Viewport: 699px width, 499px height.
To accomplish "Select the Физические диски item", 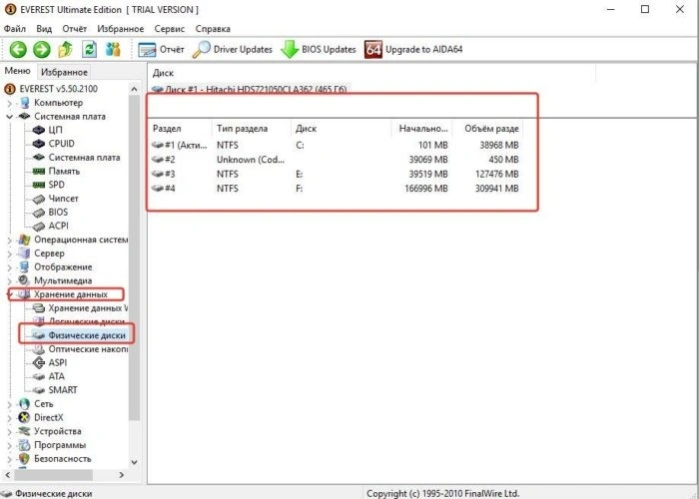I will coord(86,335).
